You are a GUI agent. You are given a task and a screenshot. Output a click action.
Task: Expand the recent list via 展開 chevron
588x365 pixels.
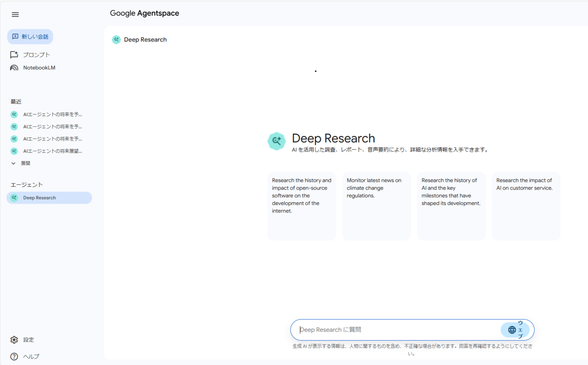coord(13,163)
